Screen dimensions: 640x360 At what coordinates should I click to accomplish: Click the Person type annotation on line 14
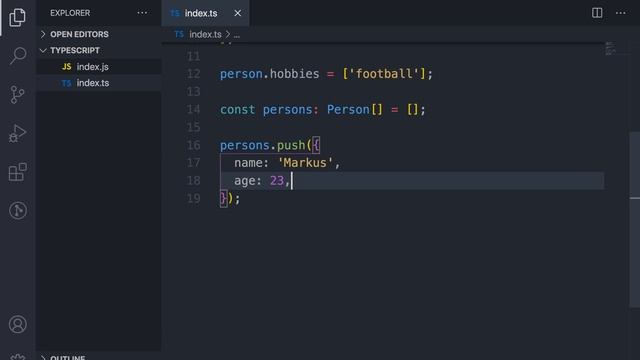click(x=348, y=109)
